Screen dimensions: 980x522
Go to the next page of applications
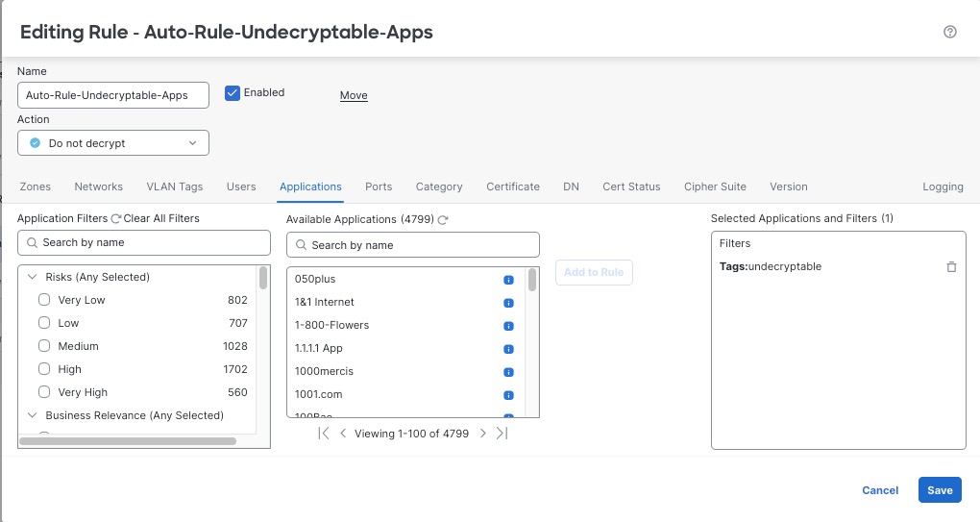coord(483,434)
